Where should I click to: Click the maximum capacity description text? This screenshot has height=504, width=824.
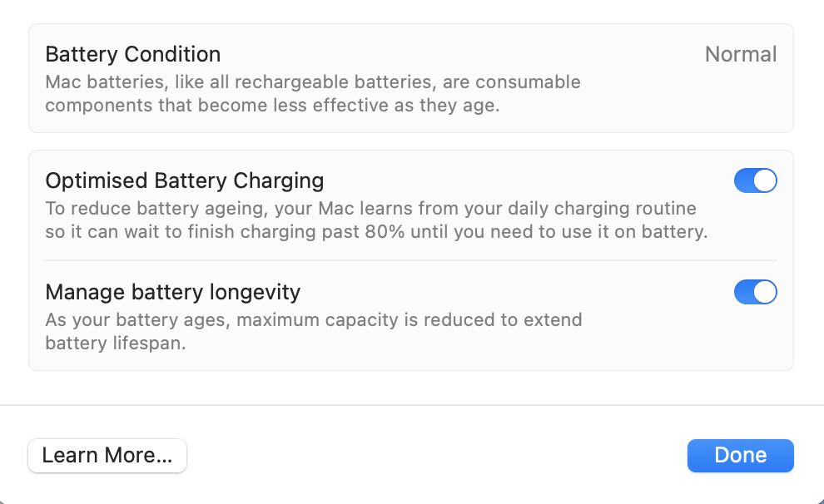[314, 331]
